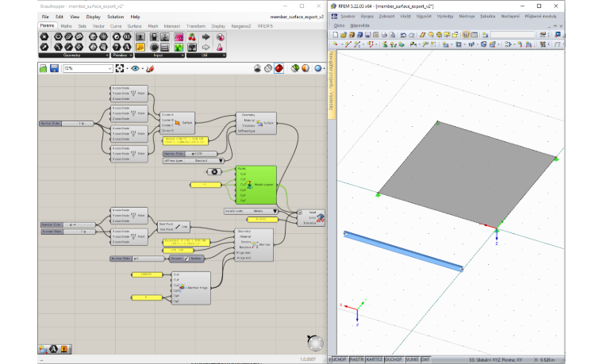Open the Soubor menu in RFEM

[348, 16]
